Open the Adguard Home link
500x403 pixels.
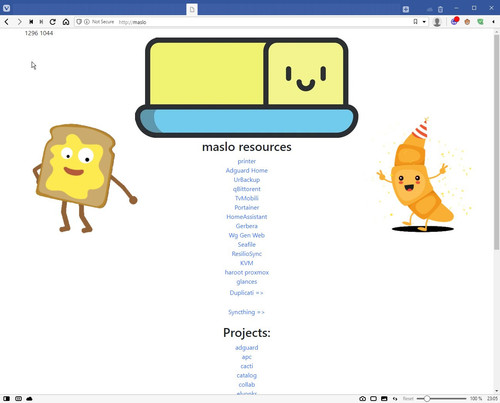pos(247,171)
